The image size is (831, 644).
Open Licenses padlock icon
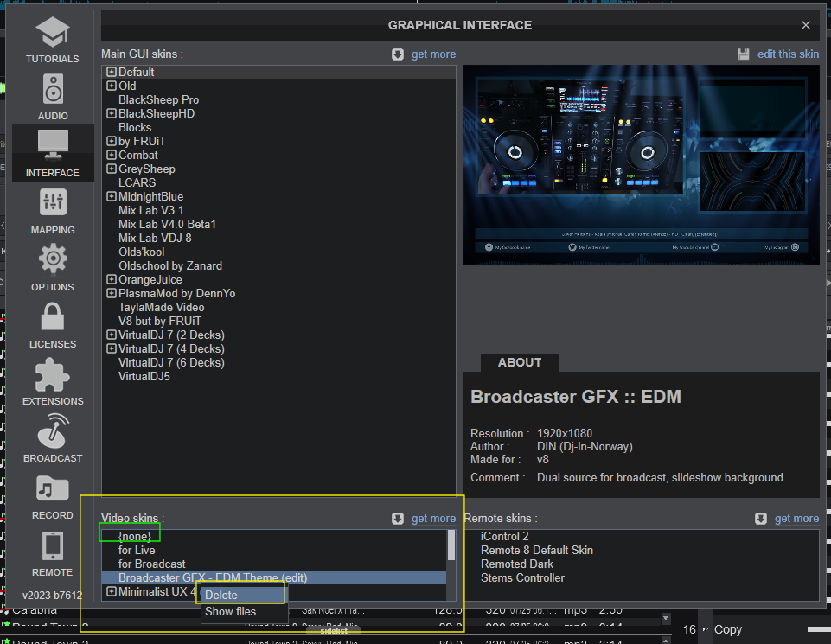click(53, 316)
